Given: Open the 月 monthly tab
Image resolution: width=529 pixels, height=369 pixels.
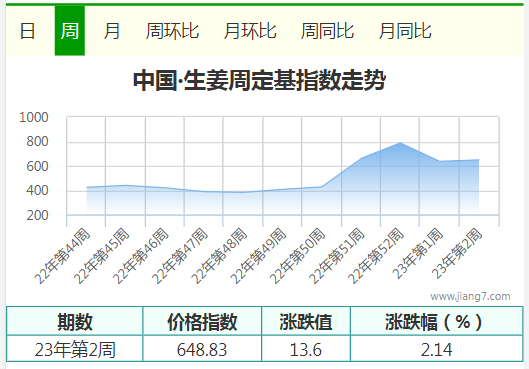Looking at the screenshot, I should [112, 31].
